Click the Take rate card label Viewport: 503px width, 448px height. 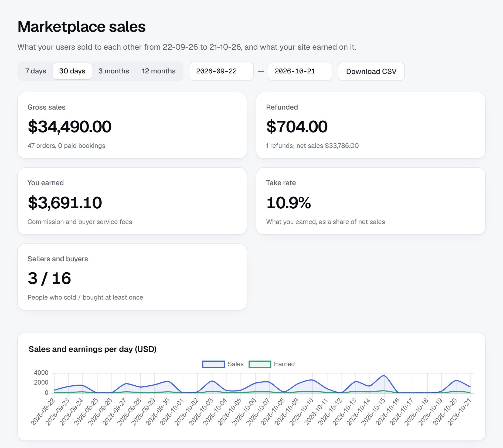pyautogui.click(x=281, y=183)
